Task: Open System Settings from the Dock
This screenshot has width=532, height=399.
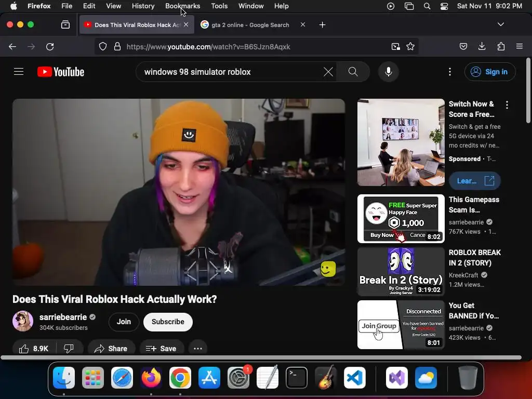Action: (x=238, y=378)
